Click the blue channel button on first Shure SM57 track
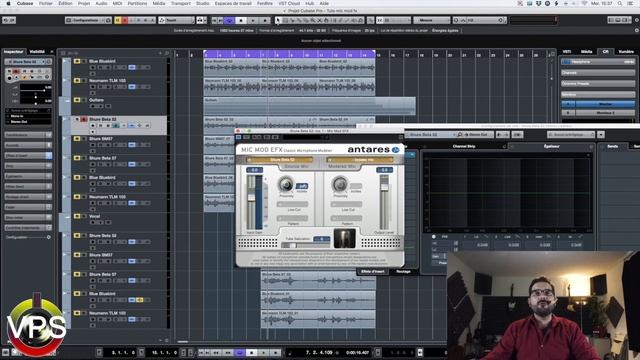Viewport: 640px width, 360px height. pos(132,145)
